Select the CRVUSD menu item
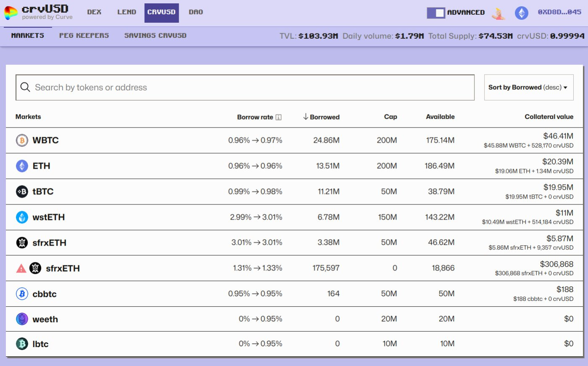588x366 pixels. [x=161, y=13]
